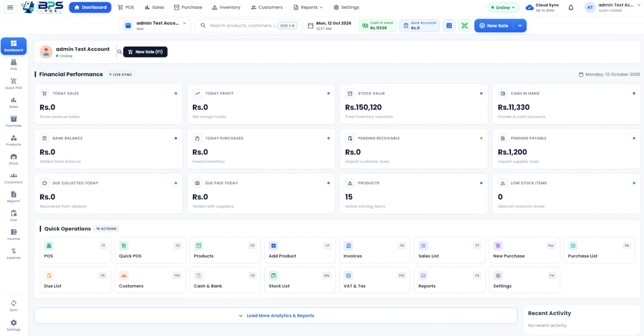
Task: Open the Cash & Bank quick operation
Action: point(225,280)
